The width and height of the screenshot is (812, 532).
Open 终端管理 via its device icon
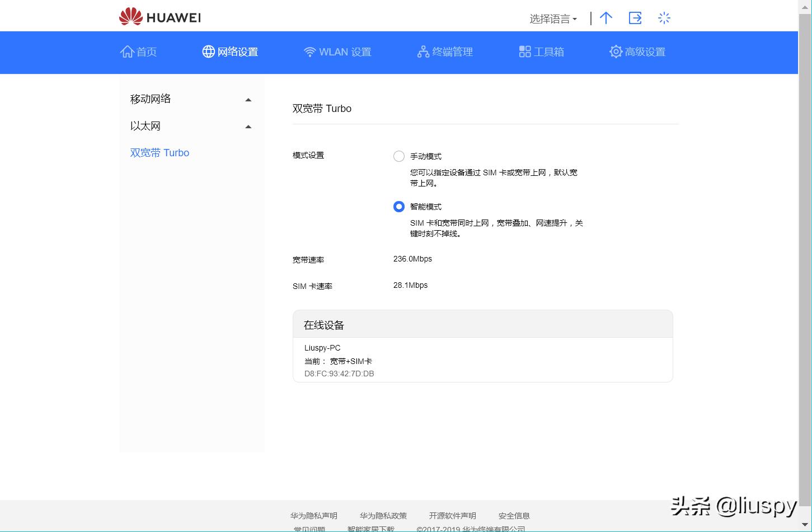point(423,51)
